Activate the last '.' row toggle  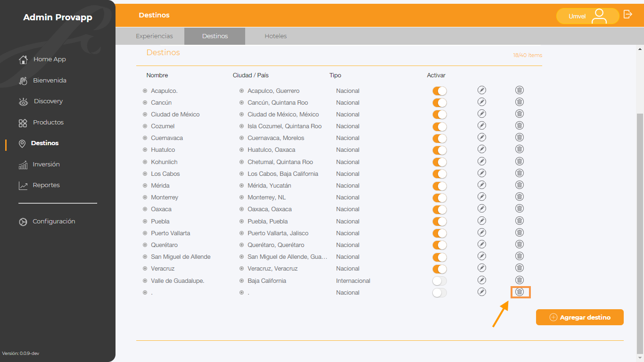[x=439, y=293]
